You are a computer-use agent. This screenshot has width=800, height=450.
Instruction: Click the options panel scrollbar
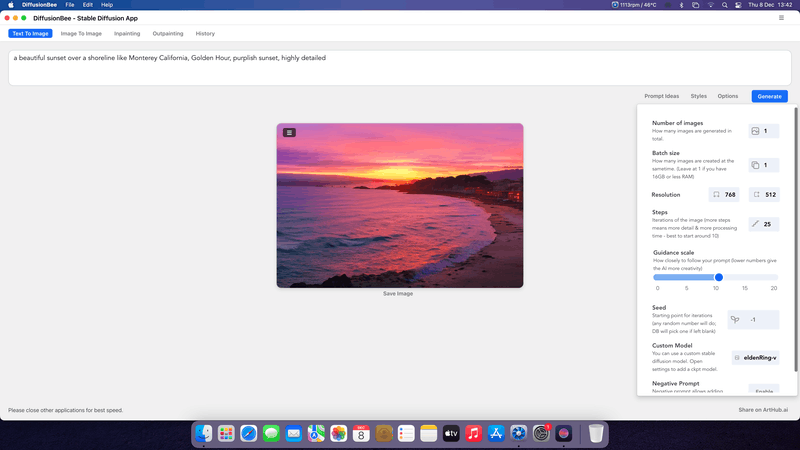click(795, 240)
